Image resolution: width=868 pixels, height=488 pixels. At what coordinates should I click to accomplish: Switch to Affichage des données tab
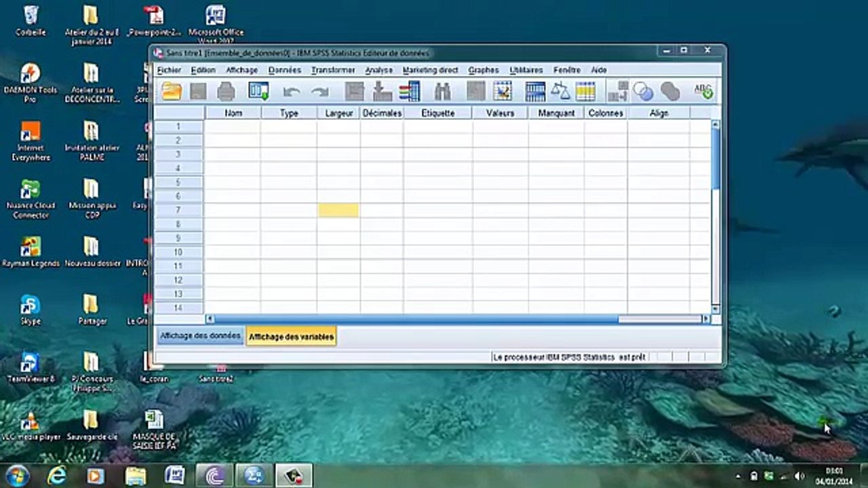(200, 336)
